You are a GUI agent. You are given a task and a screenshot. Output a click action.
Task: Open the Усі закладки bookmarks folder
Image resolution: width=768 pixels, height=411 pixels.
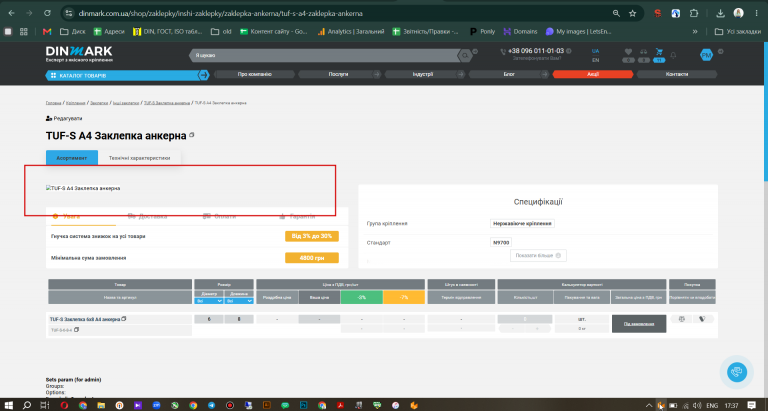tap(738, 31)
